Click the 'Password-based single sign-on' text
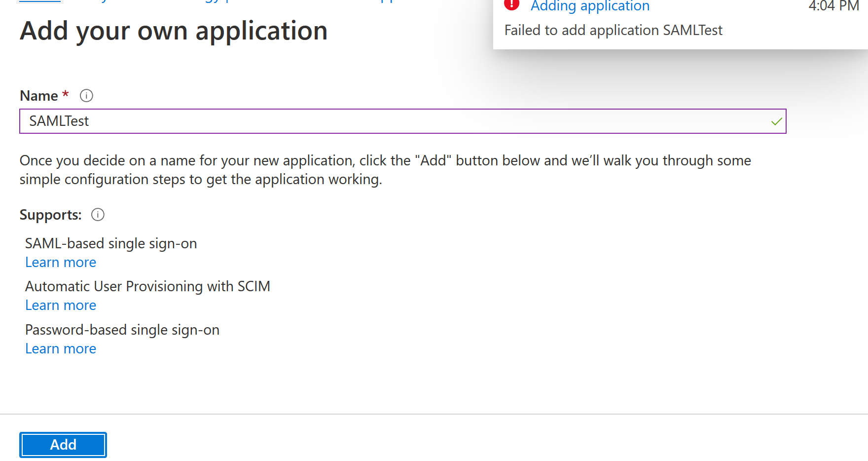This screenshot has height=461, width=868. [x=122, y=330]
